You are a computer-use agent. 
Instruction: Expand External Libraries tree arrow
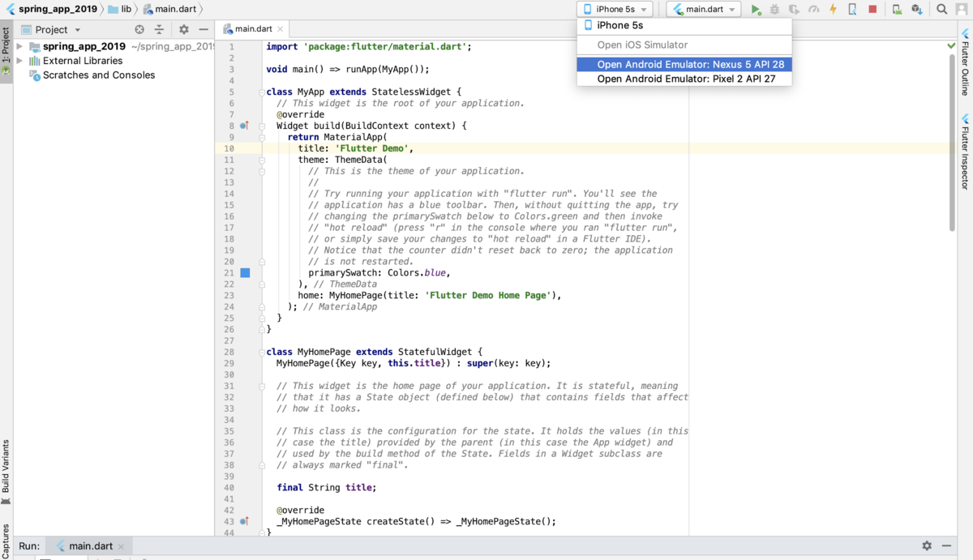20,61
